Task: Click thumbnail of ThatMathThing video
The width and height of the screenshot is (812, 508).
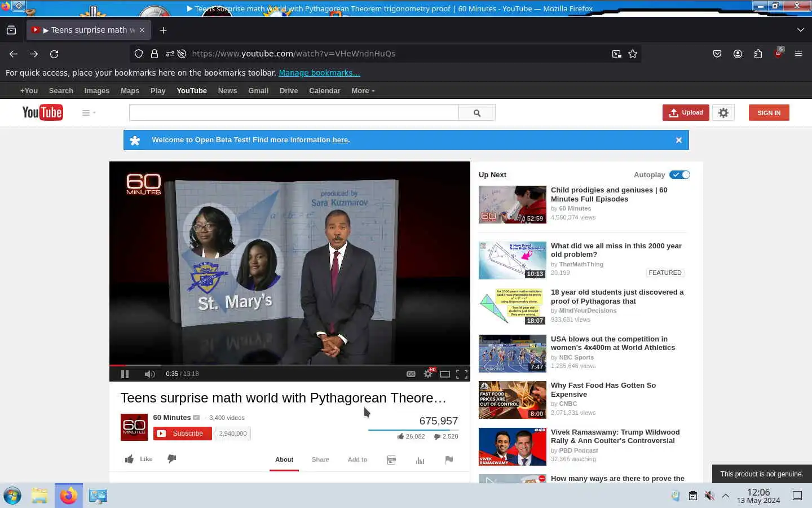Action: (x=513, y=260)
